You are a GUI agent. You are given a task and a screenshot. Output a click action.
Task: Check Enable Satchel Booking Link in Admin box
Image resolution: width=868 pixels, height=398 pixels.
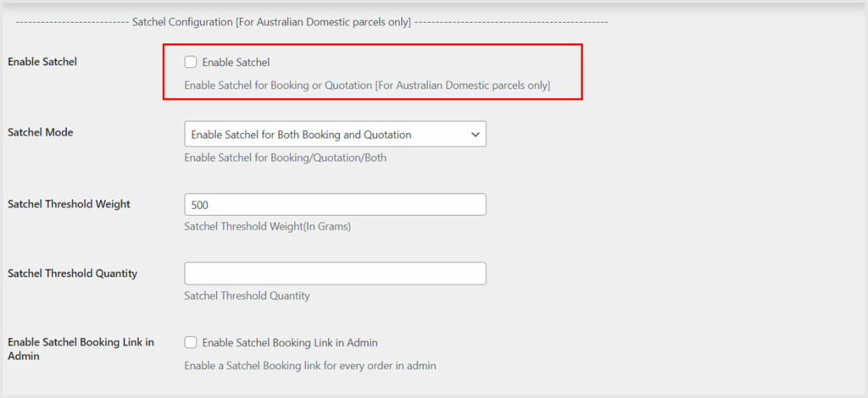(191, 343)
